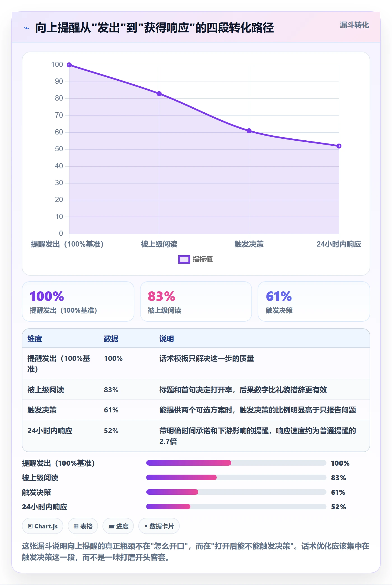Image resolution: width=392 pixels, height=585 pixels.
Task: Click the Chart.js chip's square icon
Action: [30, 526]
